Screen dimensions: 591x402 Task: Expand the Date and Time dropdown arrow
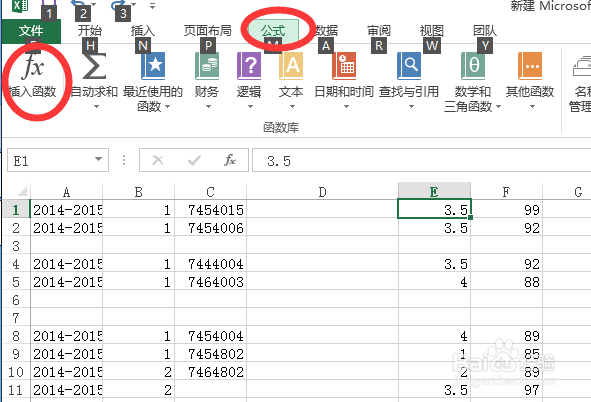[x=346, y=107]
